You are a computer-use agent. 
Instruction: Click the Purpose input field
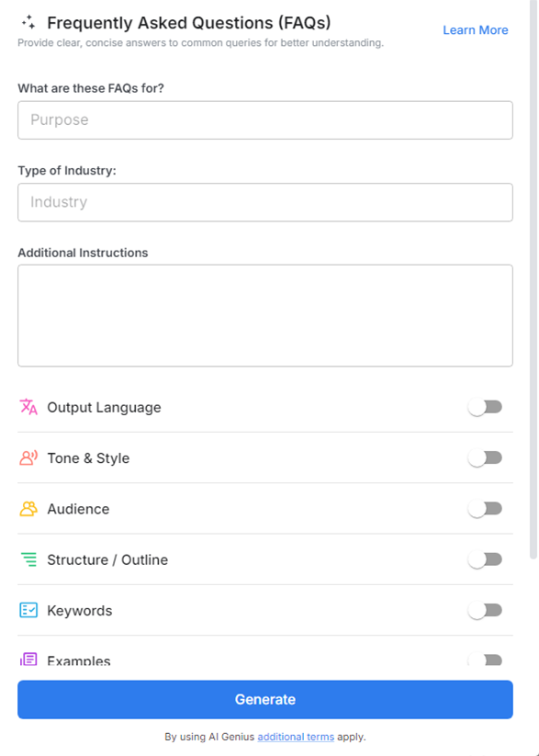tap(264, 119)
